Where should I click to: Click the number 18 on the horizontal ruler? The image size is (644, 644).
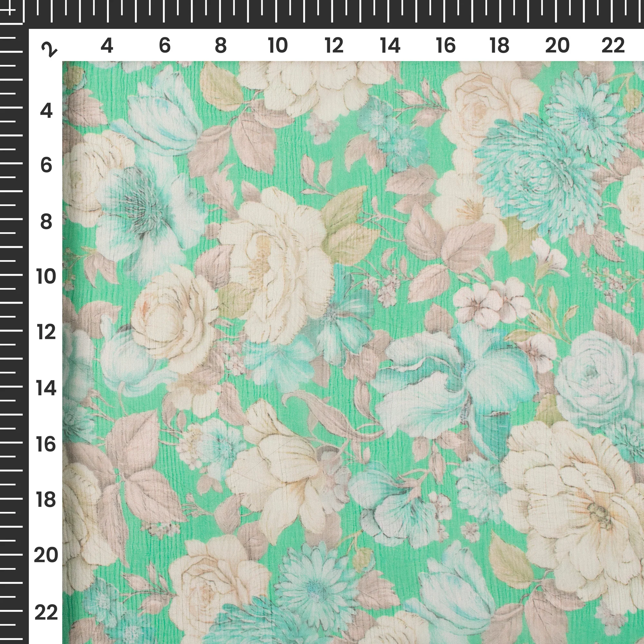coord(499,45)
